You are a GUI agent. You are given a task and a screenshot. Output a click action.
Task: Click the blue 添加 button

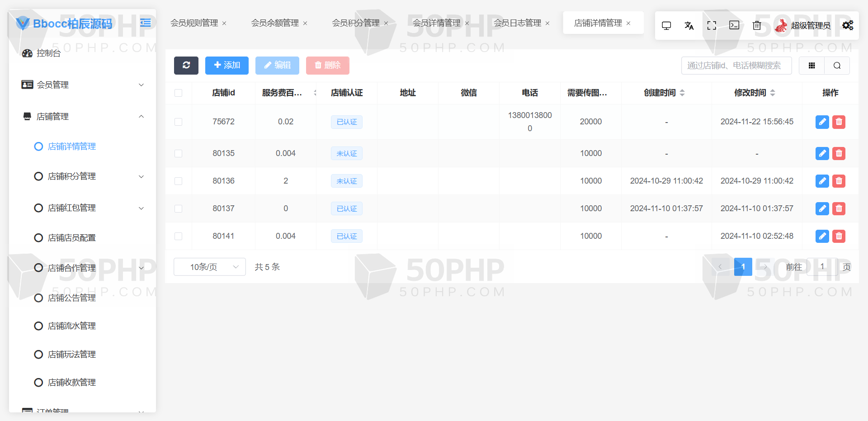(227, 65)
